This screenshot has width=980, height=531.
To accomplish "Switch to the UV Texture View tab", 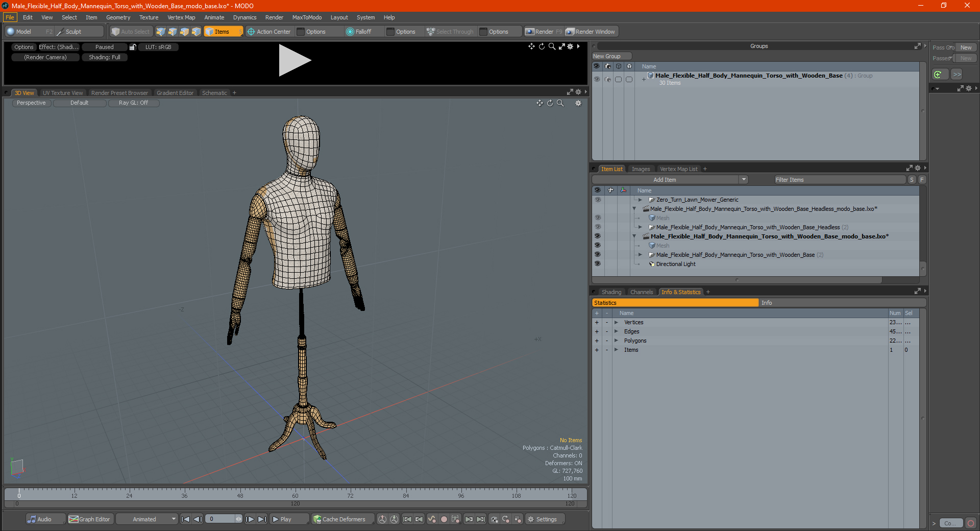I will (62, 93).
